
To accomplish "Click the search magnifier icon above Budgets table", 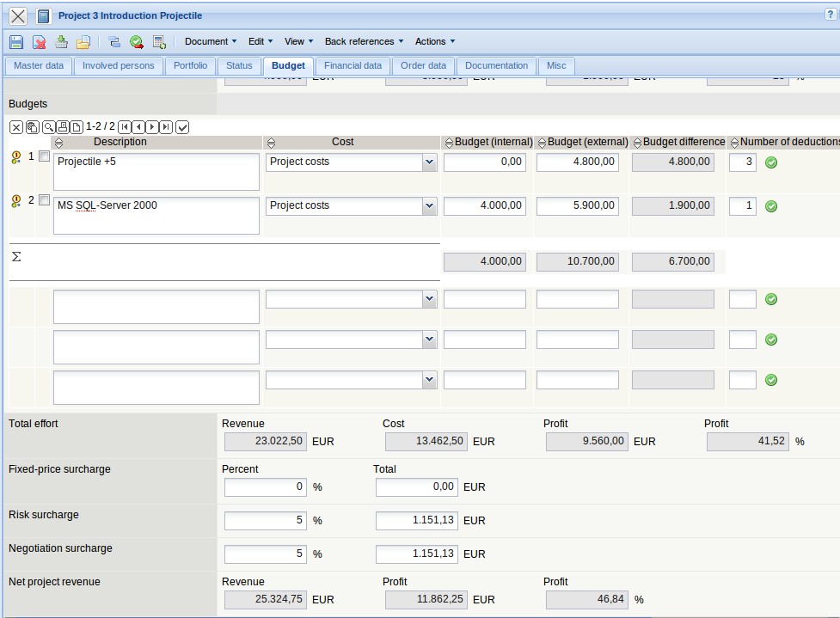I will click(x=49, y=127).
